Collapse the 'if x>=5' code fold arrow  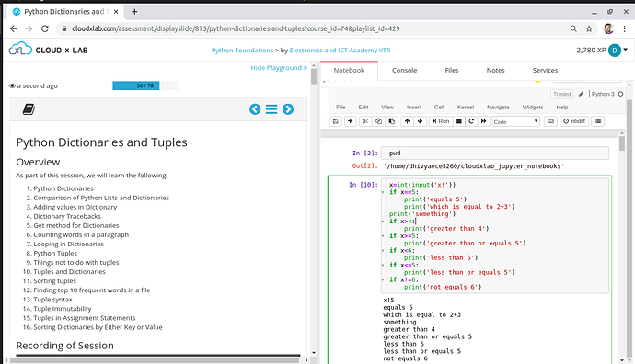pos(383,236)
